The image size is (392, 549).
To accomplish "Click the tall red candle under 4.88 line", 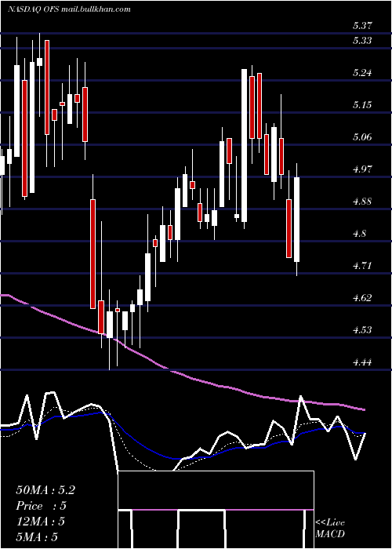I will [x=93, y=254].
